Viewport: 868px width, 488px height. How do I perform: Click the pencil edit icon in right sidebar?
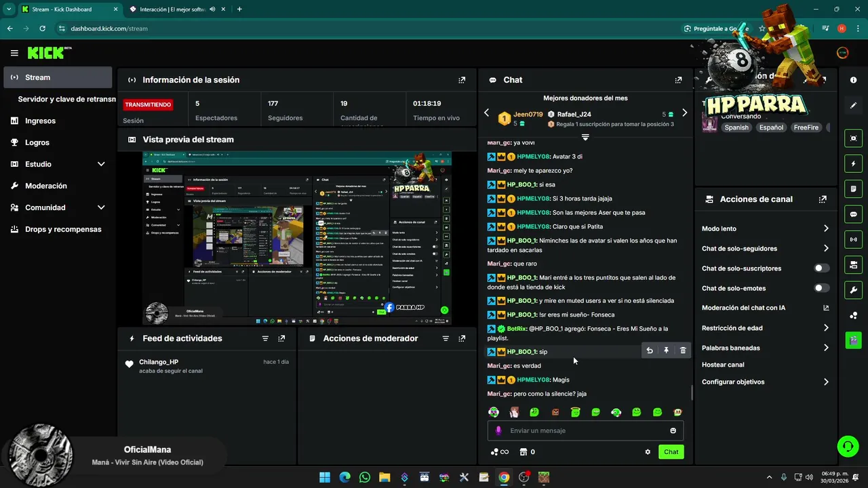853,106
